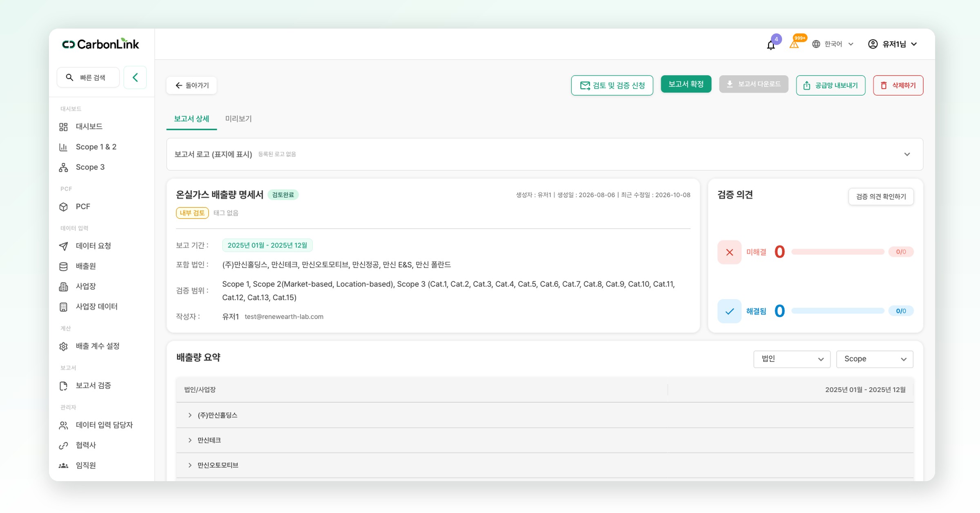Click the 내부 검토 tag
Screen dimensions: 980x513
[192, 213]
